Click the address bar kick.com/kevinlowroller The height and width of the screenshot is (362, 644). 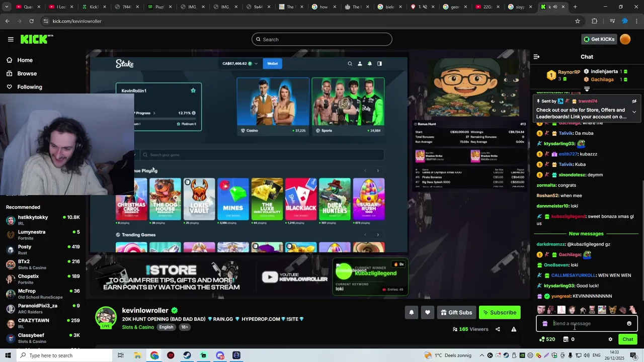coord(77,21)
